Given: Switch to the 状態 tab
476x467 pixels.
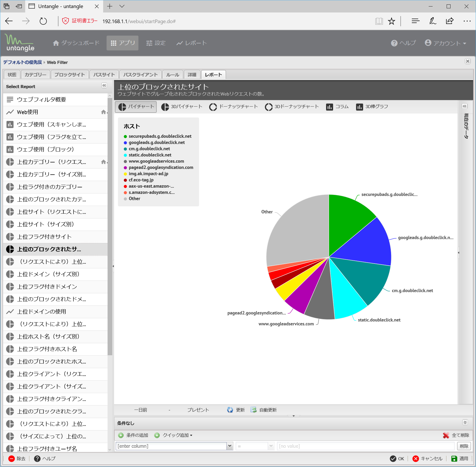Looking at the screenshot, I should pos(12,75).
